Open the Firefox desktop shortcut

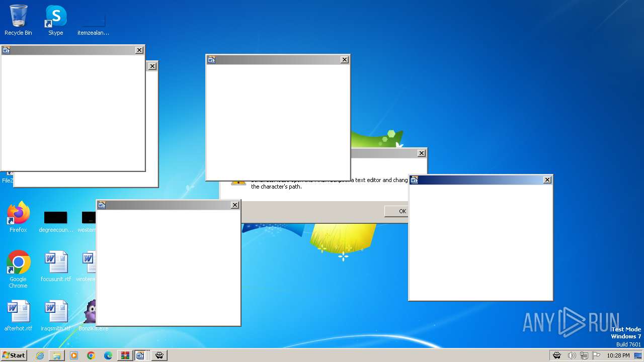[18, 217]
